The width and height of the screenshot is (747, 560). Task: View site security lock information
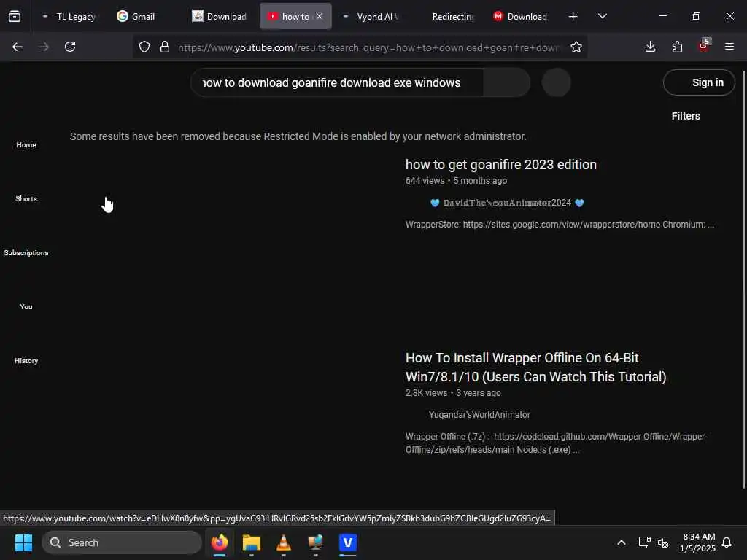pos(165,47)
